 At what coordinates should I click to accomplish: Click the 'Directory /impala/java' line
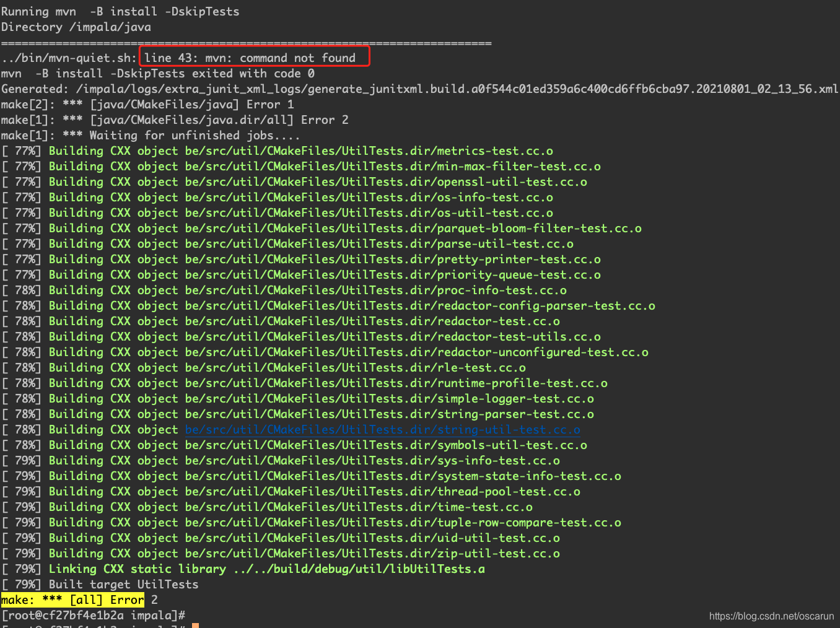coord(76,27)
